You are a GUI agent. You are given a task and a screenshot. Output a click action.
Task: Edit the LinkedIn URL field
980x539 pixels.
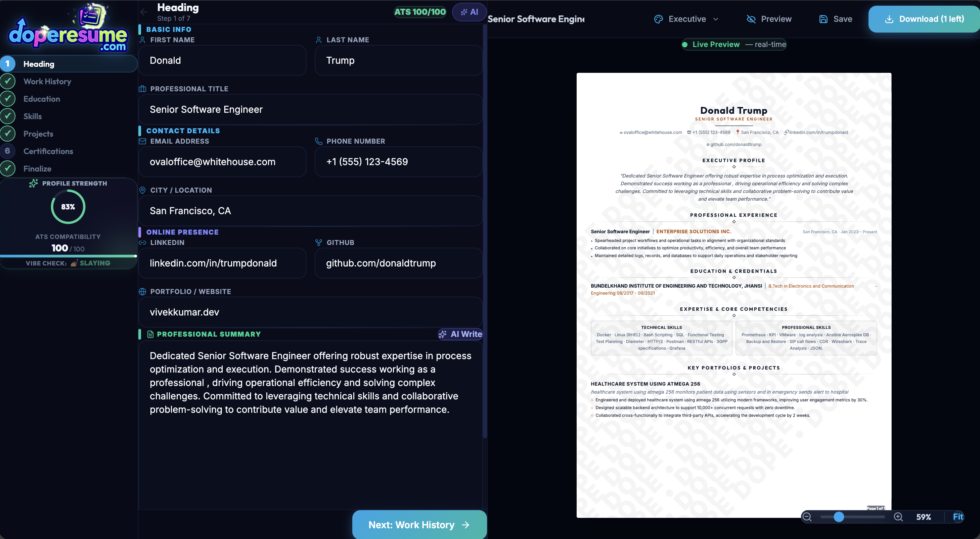point(223,263)
